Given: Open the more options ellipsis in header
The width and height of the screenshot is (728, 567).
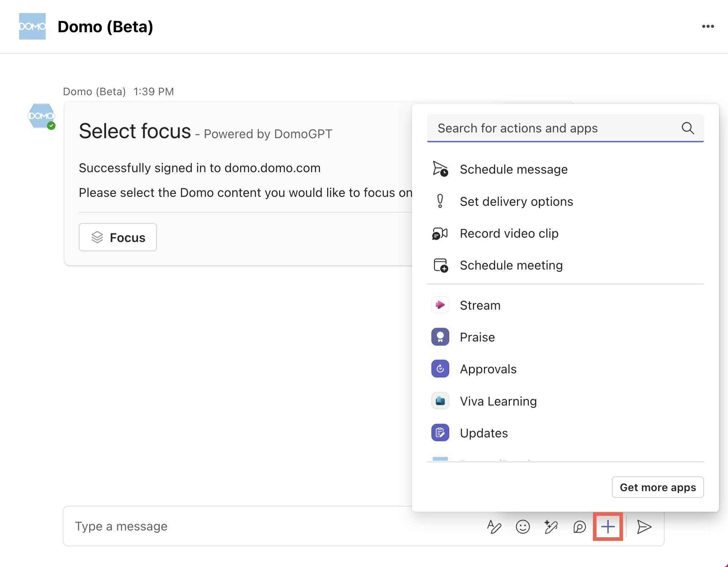Looking at the screenshot, I should click(x=708, y=26).
